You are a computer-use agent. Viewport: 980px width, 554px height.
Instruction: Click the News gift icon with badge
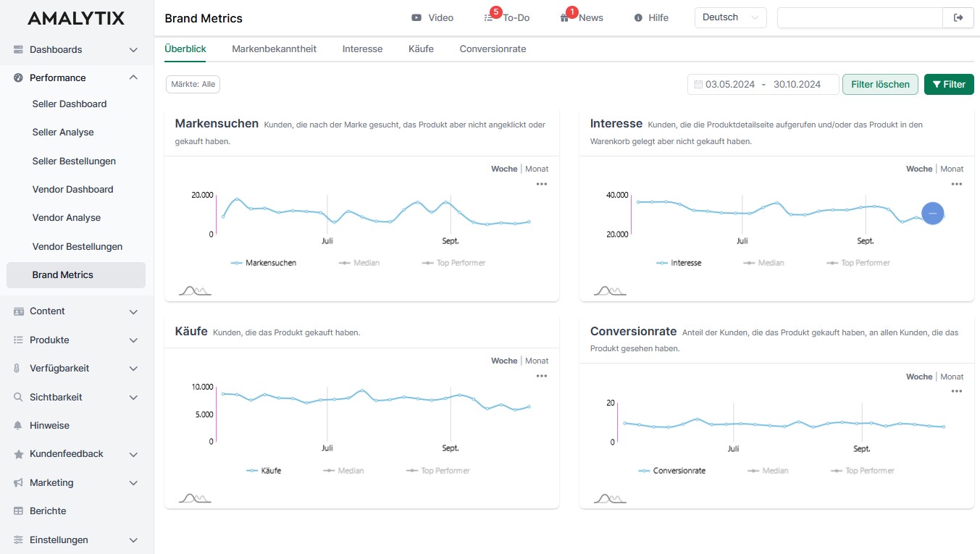pyautogui.click(x=565, y=17)
